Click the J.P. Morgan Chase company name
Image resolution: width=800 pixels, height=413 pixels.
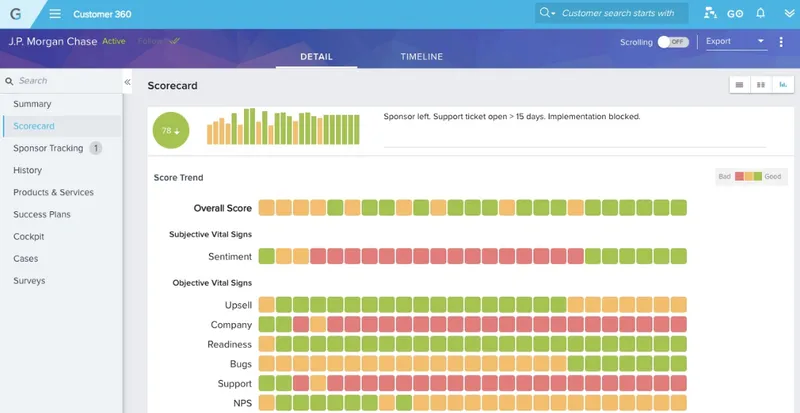(x=53, y=42)
